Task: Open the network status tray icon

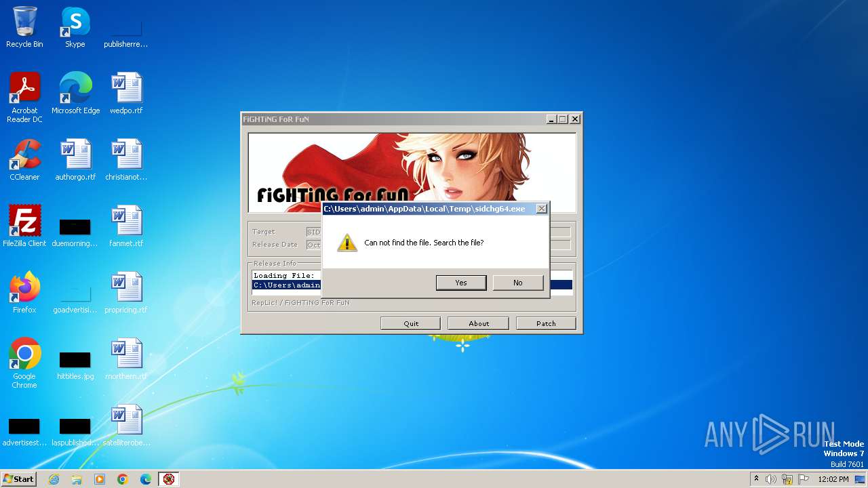Action: coord(787,479)
